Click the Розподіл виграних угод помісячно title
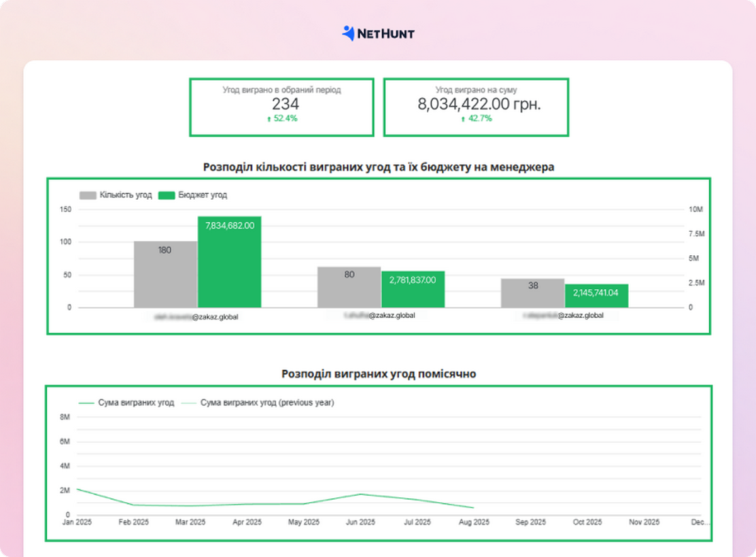 coord(379,374)
